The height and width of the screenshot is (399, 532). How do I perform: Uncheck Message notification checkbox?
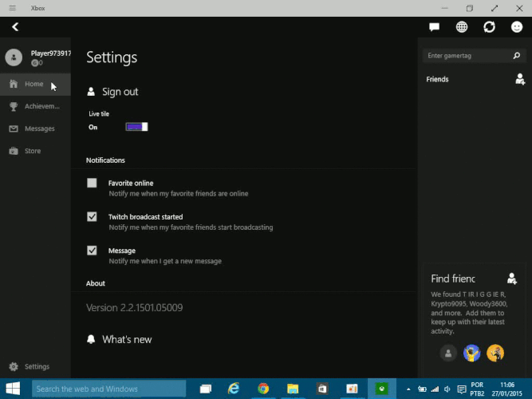(x=92, y=251)
